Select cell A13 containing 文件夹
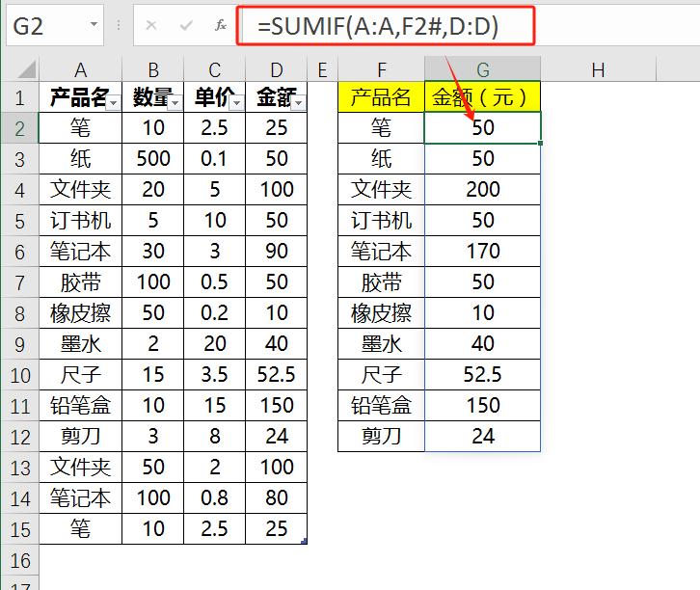Viewport: 700px width, 590px height. pyautogui.click(x=80, y=468)
